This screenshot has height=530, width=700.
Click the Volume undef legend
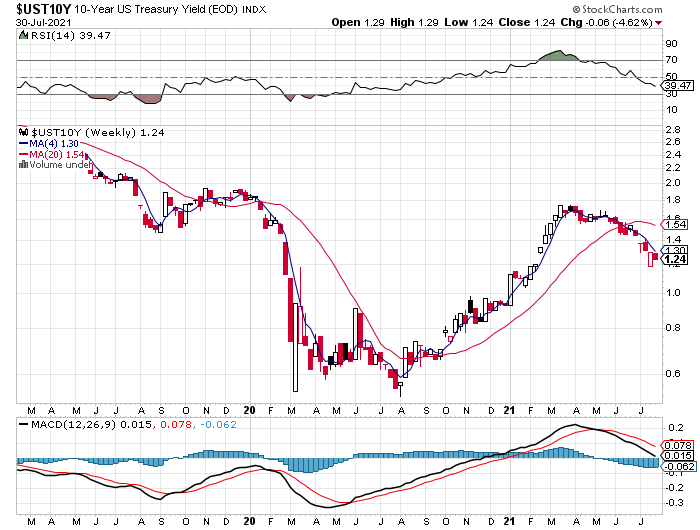55,165
